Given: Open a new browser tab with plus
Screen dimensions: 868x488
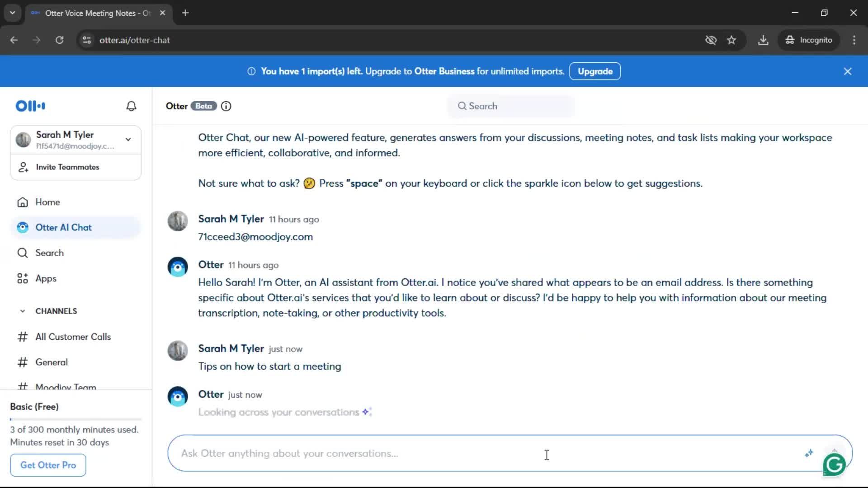Looking at the screenshot, I should click(185, 13).
